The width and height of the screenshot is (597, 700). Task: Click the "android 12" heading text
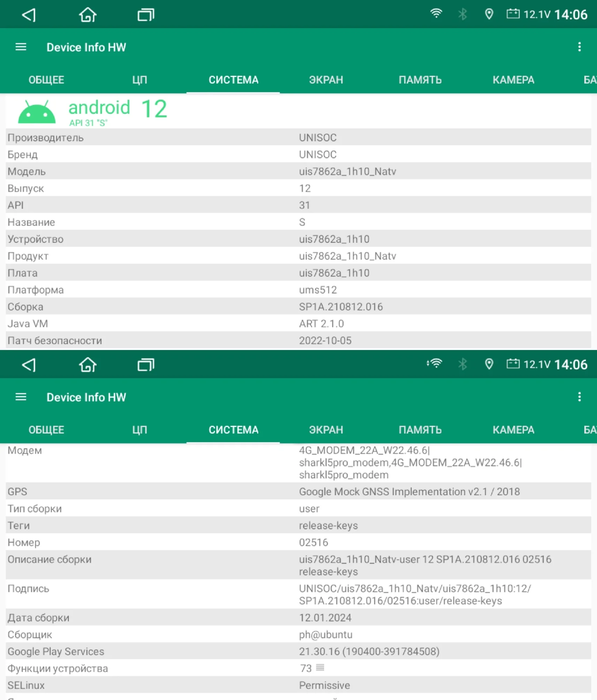[x=118, y=108]
